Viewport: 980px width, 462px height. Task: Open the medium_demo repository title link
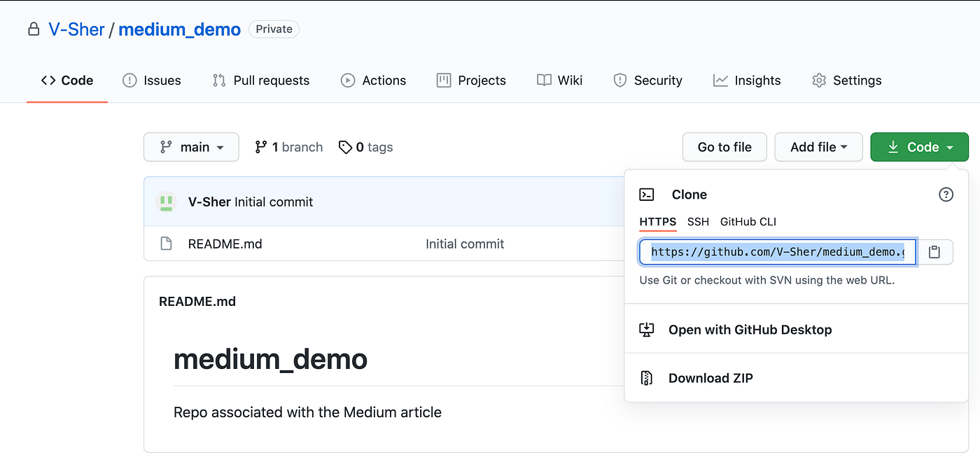[179, 29]
